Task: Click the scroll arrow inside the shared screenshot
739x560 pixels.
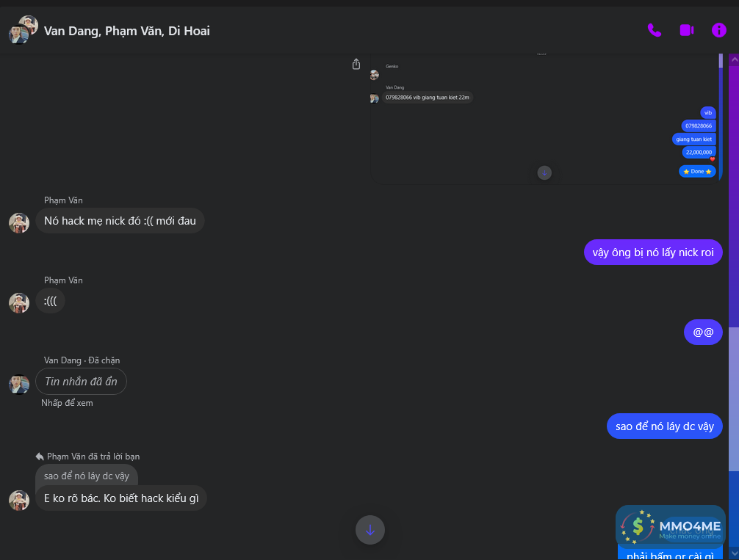Action: (544, 172)
